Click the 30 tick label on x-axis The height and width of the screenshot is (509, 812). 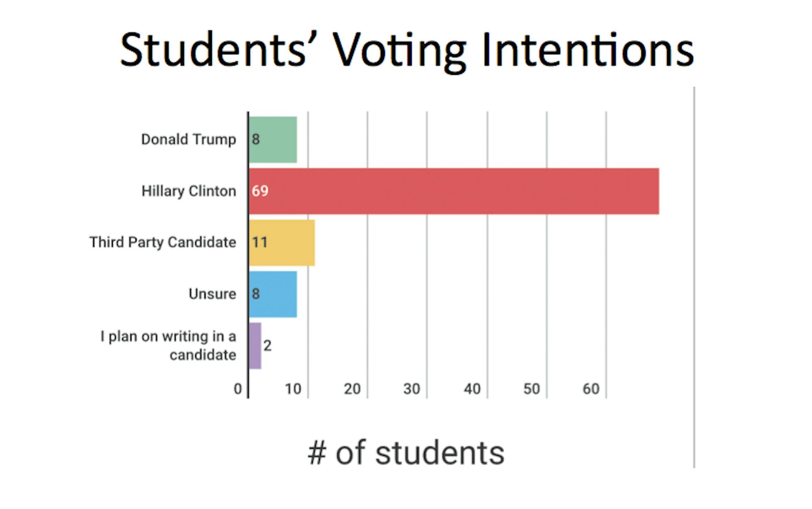tap(411, 389)
